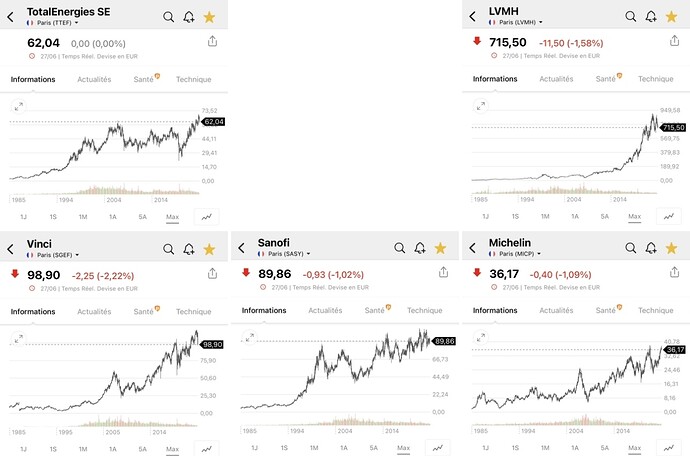This screenshot has height=456, width=690.
Task: Open the Paris (MICP) exchange dropdown
Action: point(515,254)
